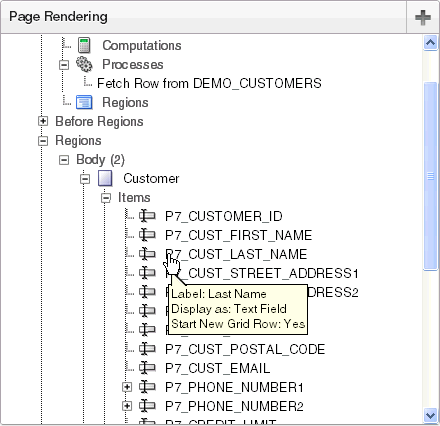The width and height of the screenshot is (440, 426).
Task: Expand the P7_PHONE_NUMBER1 item
Action: [x=127, y=387]
